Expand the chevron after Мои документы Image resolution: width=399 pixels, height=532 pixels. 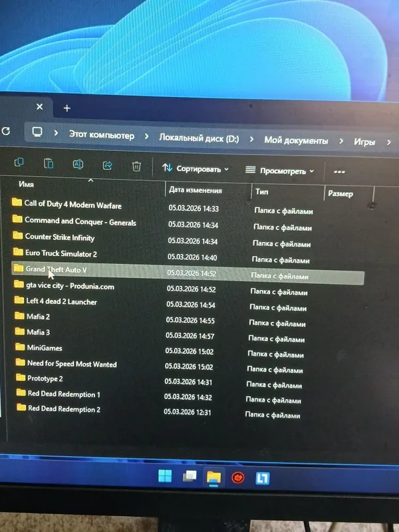pyautogui.click(x=341, y=141)
